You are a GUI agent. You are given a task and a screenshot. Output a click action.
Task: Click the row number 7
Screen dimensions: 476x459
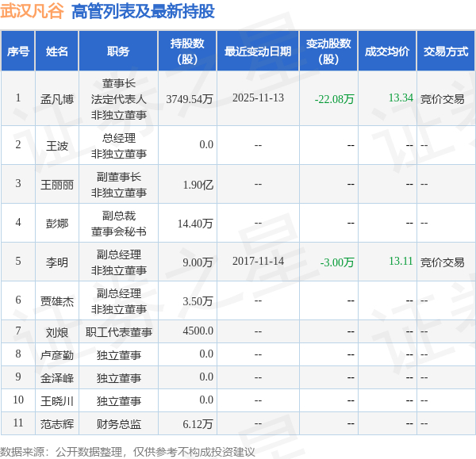(x=18, y=331)
